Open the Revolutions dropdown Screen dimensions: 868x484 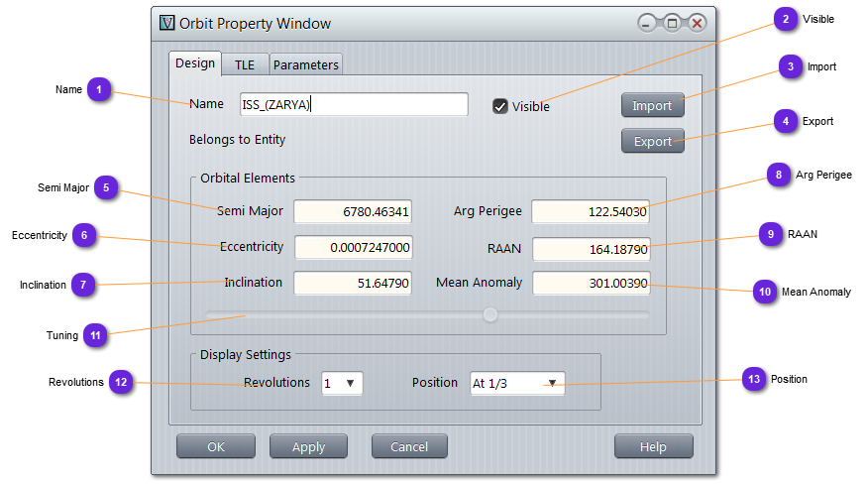click(x=343, y=383)
